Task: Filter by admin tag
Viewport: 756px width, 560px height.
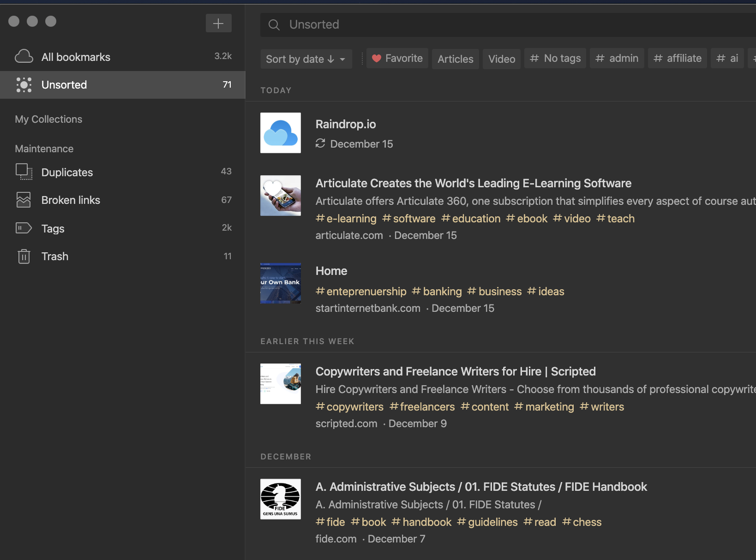Action: (x=617, y=58)
